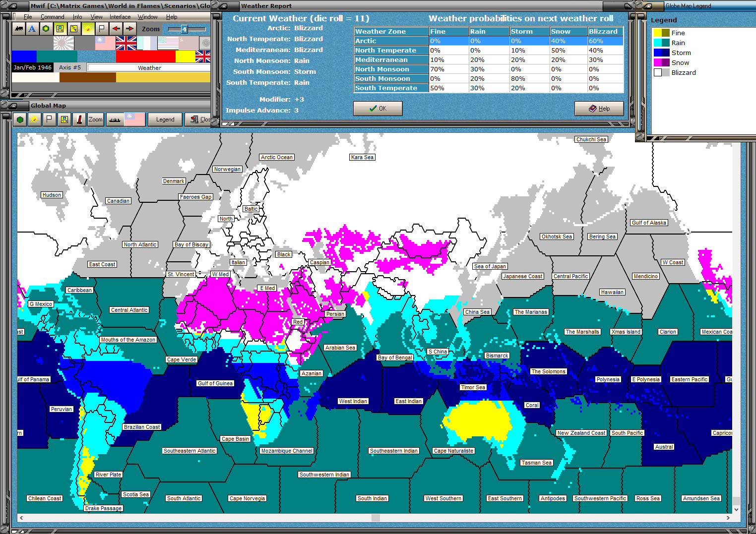The height and width of the screenshot is (534, 756).
Task: Click the Weather phase field
Action: coord(149,68)
